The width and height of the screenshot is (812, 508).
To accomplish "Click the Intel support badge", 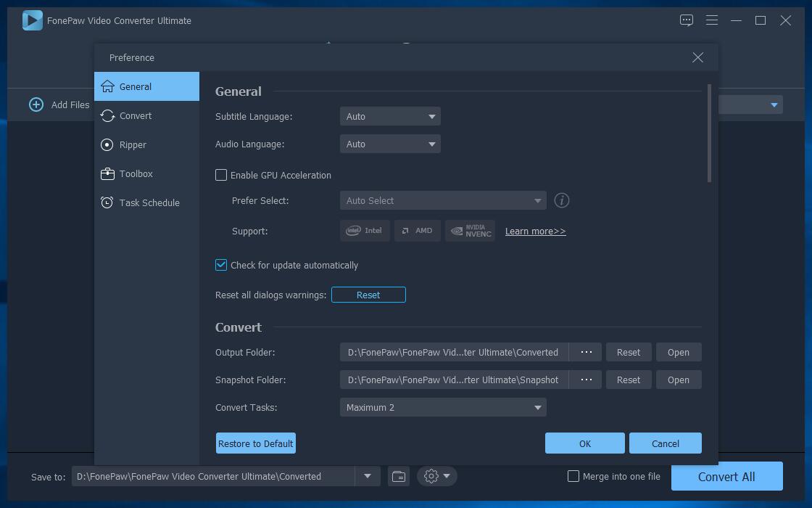I will 365,231.
